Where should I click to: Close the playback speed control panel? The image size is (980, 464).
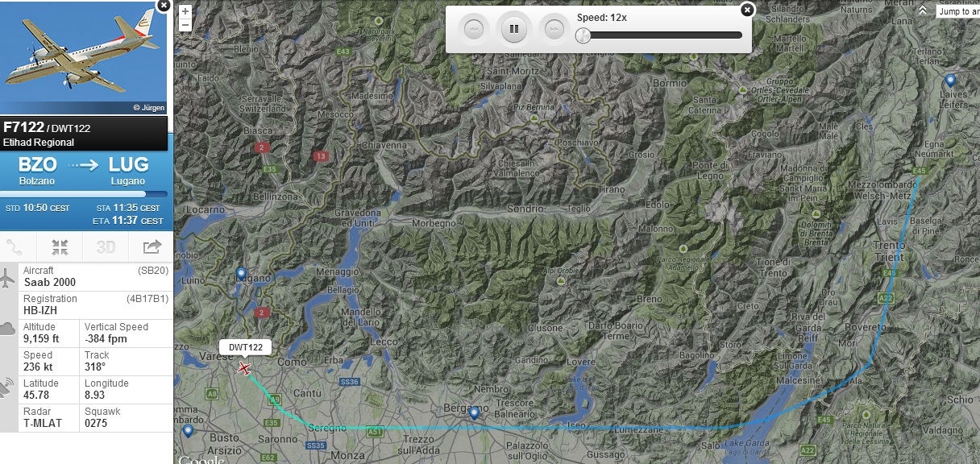pyautogui.click(x=747, y=10)
